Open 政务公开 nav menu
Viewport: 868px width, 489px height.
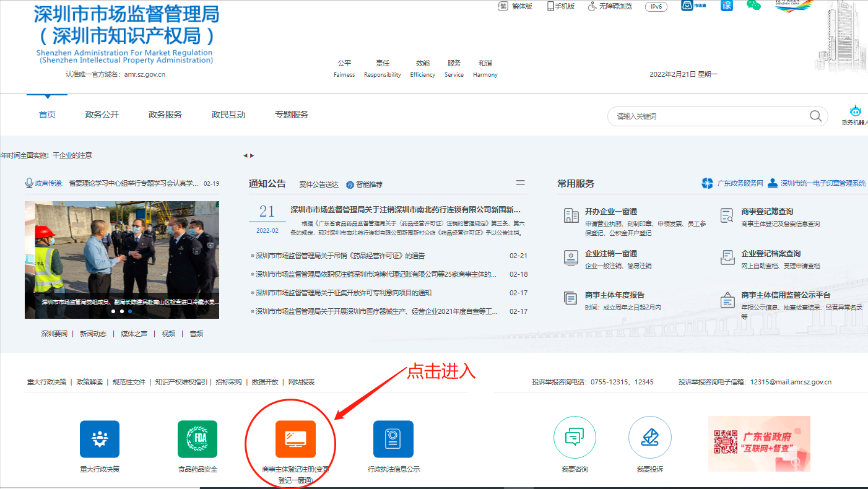102,115
